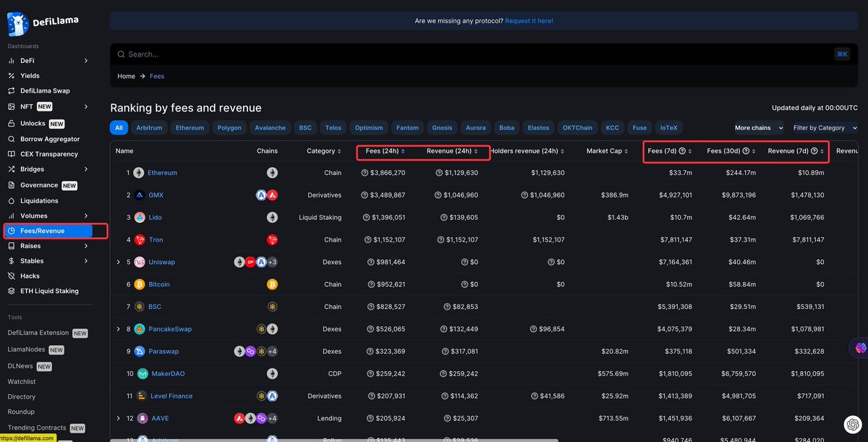The height and width of the screenshot is (442, 868).
Task: Click the PancakeSwap logo icon
Action: click(x=140, y=329)
